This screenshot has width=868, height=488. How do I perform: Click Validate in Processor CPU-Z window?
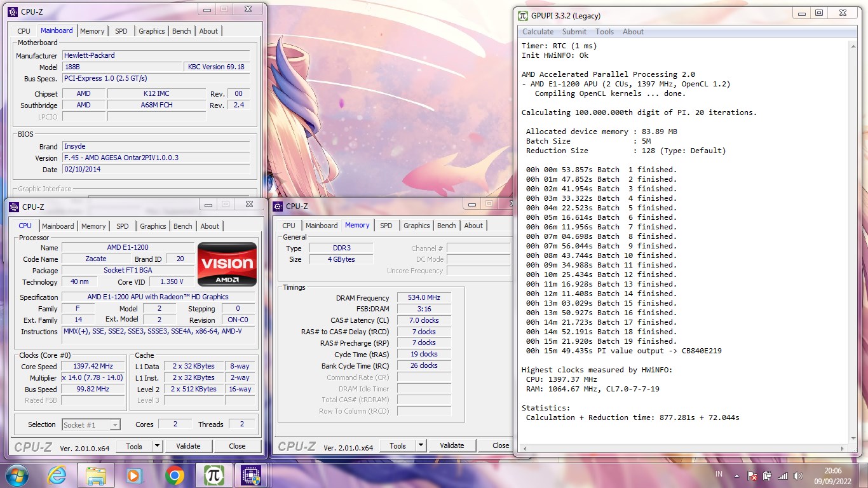[188, 446]
